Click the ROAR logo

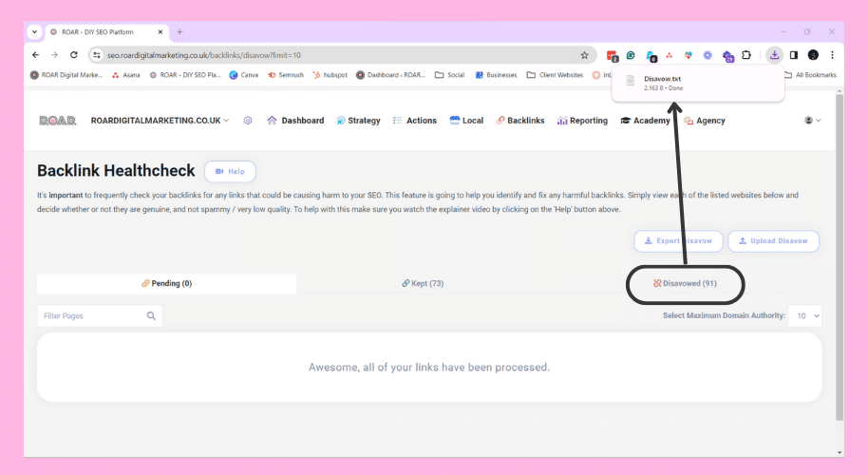click(57, 121)
